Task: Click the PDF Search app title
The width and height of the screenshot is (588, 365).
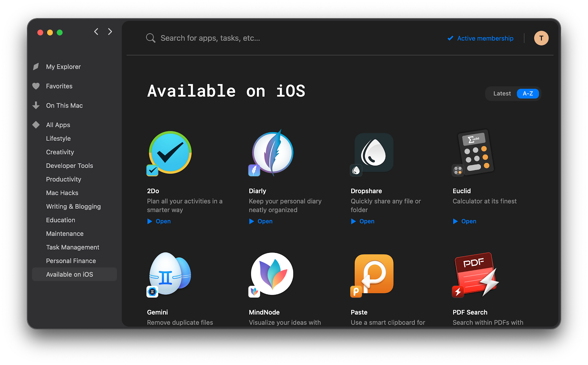Action: point(470,312)
